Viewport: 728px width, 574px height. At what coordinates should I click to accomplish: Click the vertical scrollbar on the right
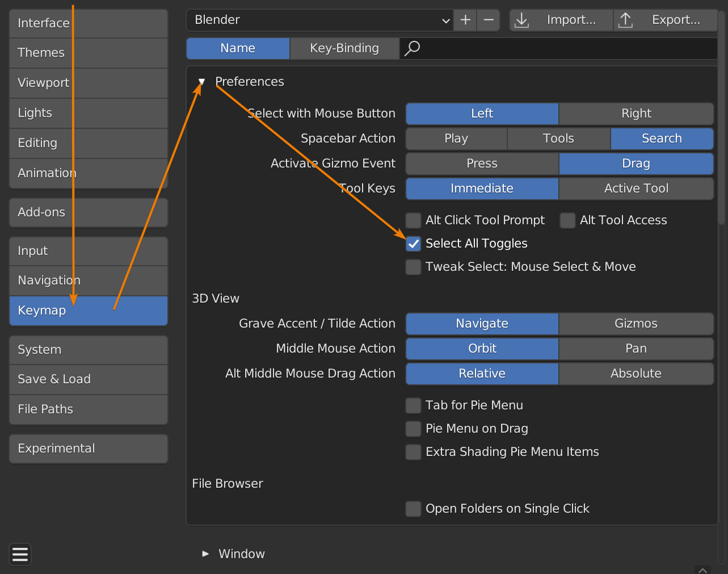(721, 142)
